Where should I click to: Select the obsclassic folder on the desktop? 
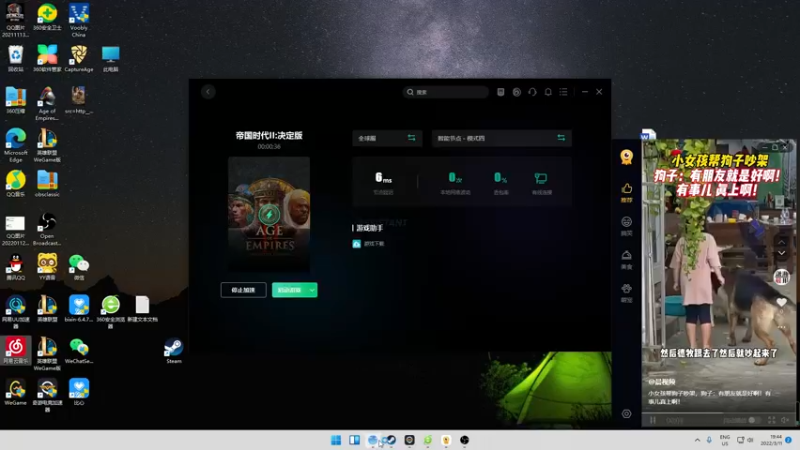point(47,184)
